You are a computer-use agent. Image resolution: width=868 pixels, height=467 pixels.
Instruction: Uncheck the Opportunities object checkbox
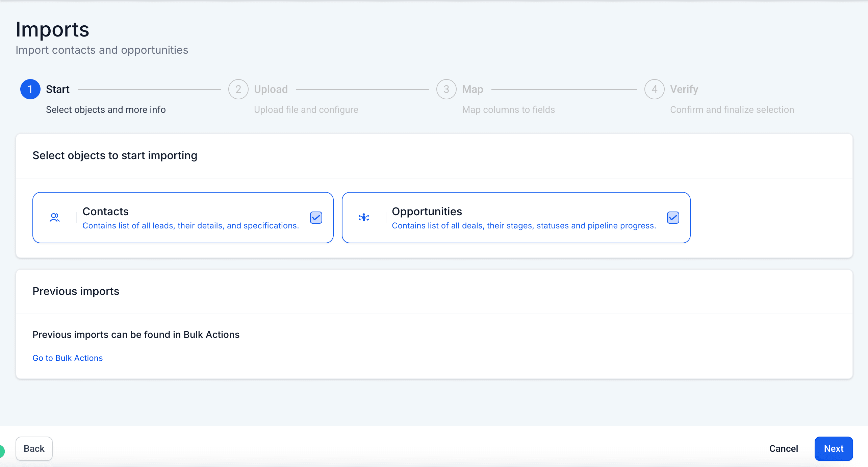[673, 218]
